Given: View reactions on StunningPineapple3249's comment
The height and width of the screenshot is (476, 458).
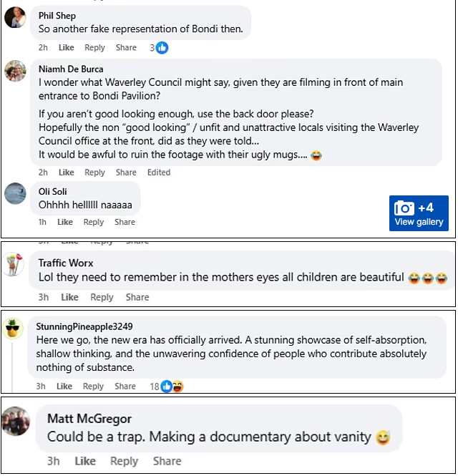Looking at the screenshot, I should [x=172, y=387].
